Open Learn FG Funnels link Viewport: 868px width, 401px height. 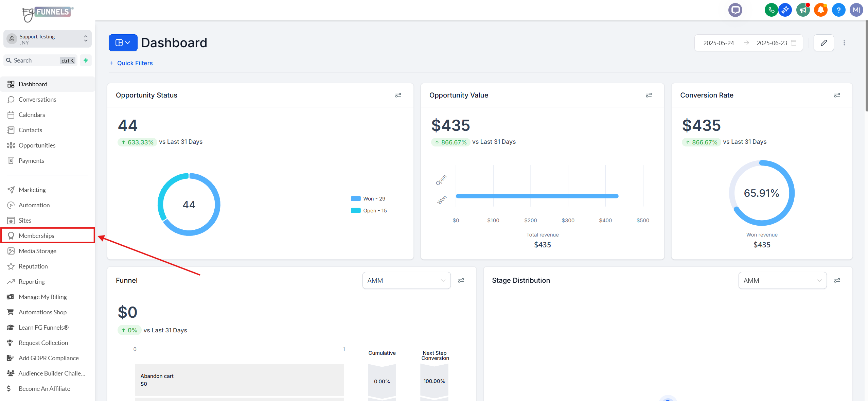[48, 327]
